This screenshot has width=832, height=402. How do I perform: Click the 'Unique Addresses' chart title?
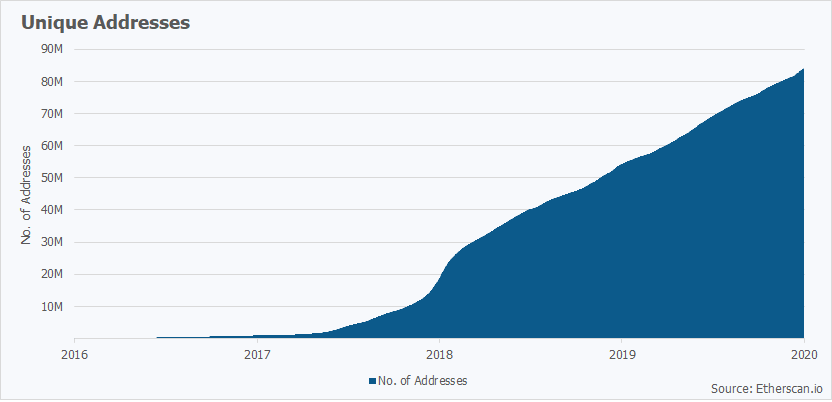pyautogui.click(x=99, y=23)
